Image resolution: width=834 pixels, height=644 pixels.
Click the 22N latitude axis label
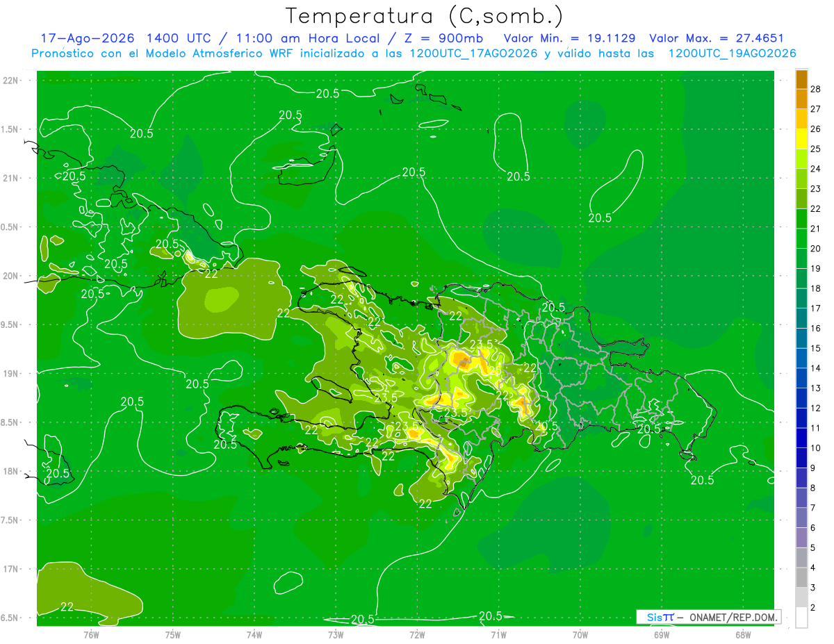point(10,80)
